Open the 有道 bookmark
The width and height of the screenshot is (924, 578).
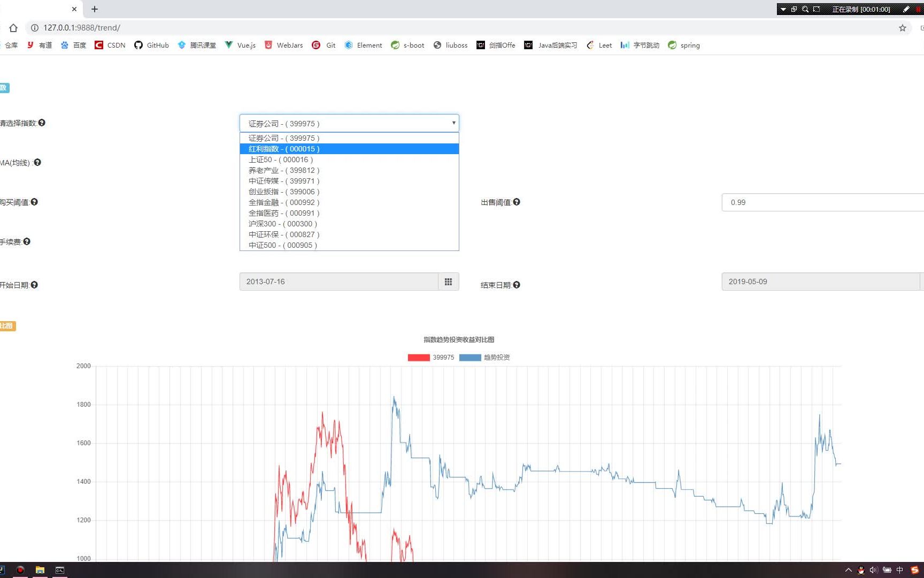pyautogui.click(x=40, y=45)
